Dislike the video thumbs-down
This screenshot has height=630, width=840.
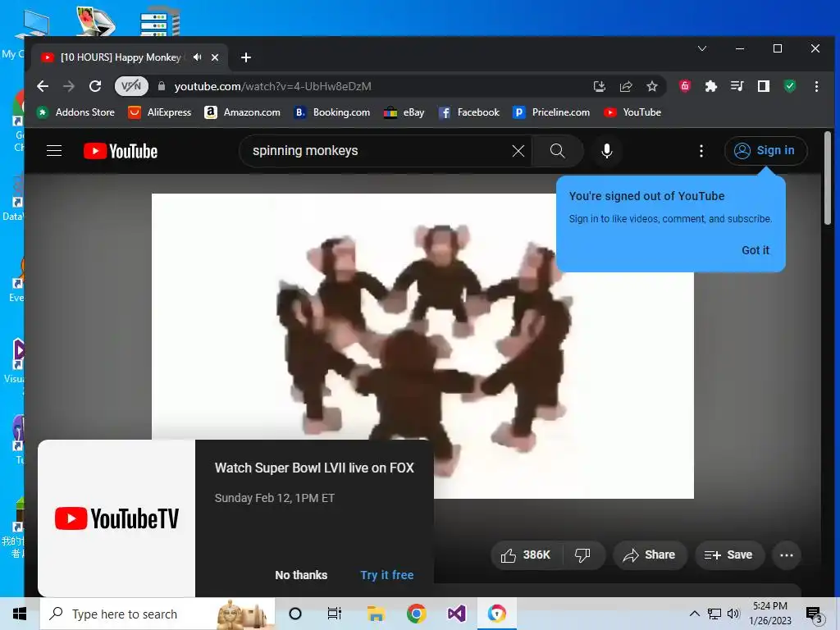tap(583, 555)
